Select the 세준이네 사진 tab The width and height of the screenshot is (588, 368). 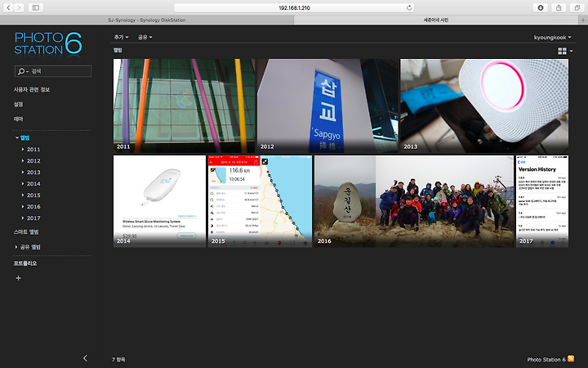pos(436,20)
